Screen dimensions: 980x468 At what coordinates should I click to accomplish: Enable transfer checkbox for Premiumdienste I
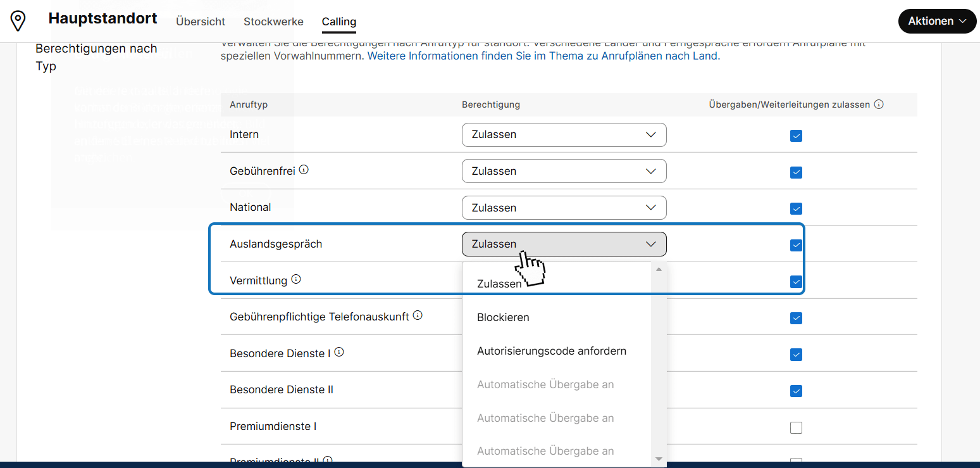[796, 428]
